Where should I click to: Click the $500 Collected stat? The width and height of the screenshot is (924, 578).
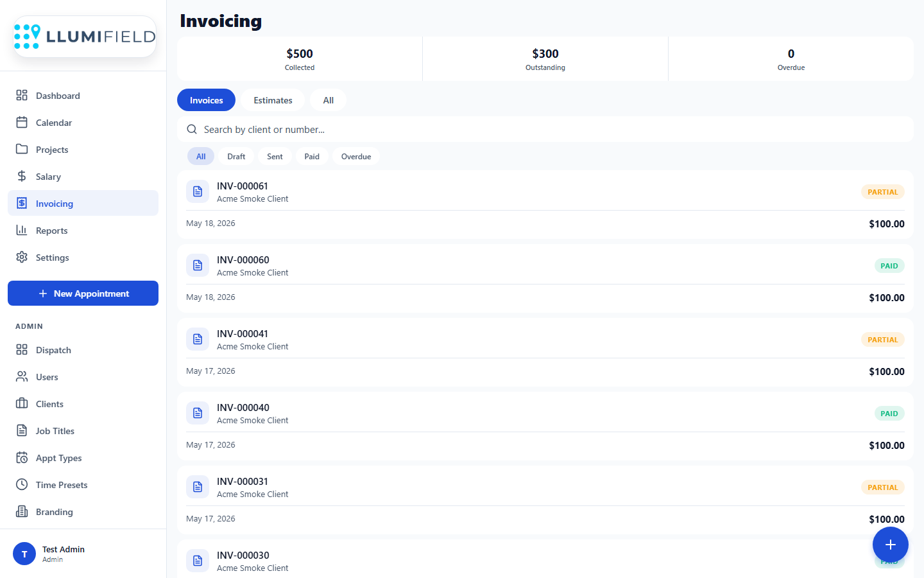[x=300, y=59]
